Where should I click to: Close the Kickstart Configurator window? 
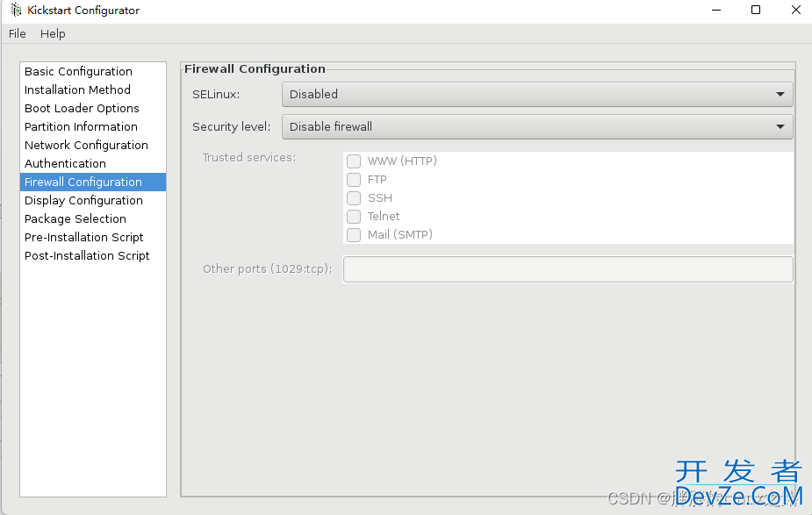796,10
